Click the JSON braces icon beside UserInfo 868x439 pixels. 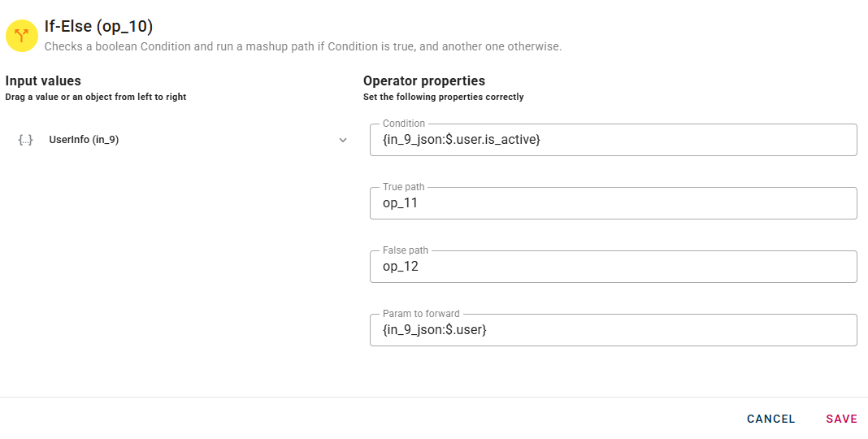pos(25,140)
